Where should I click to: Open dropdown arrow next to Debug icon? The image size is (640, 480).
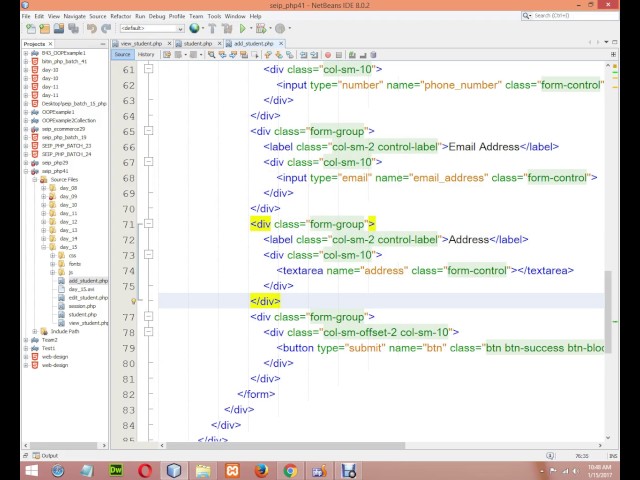(x=270, y=28)
